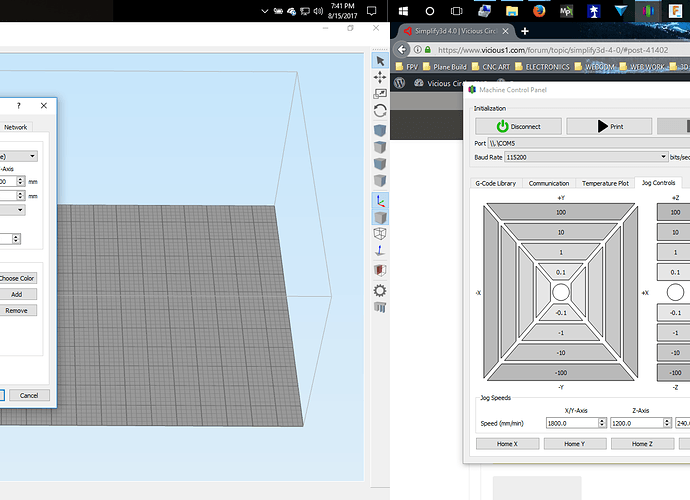This screenshot has height=500, width=690.
Task: Jog -Y by 10 mm
Action: [x=561, y=353]
